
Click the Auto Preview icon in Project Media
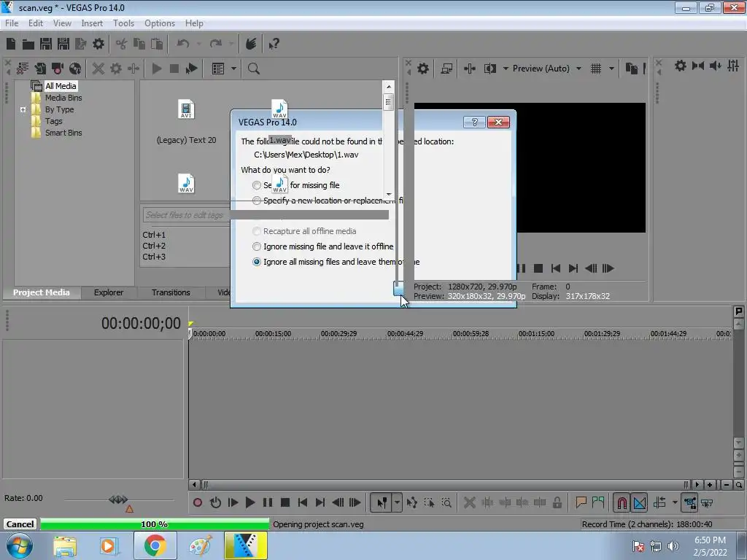(x=192, y=69)
